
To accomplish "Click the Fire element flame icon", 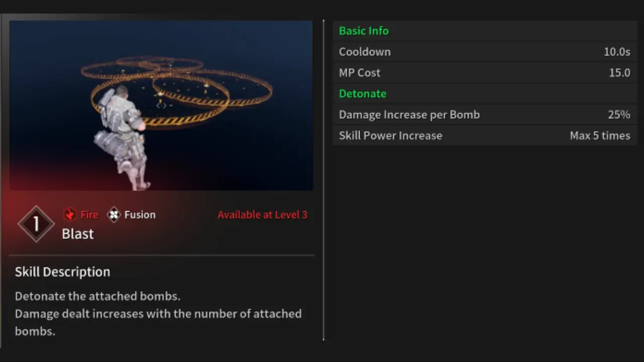I will coord(69,215).
